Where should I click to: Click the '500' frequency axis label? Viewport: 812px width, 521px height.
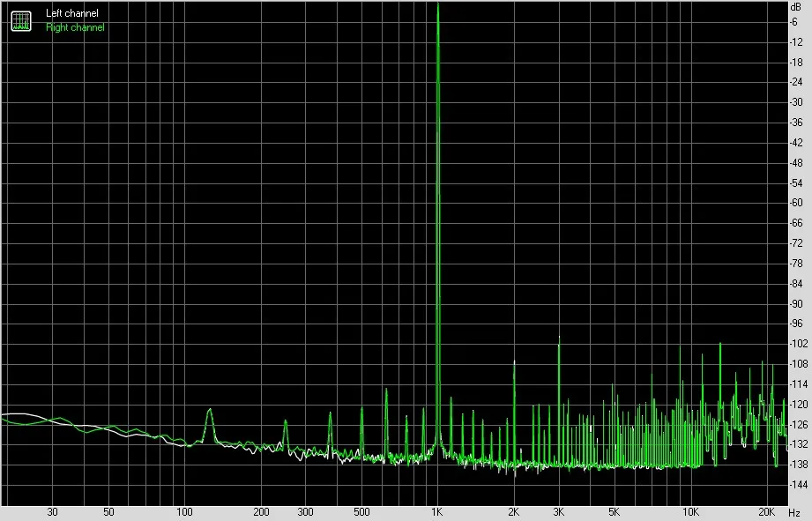[x=361, y=512]
